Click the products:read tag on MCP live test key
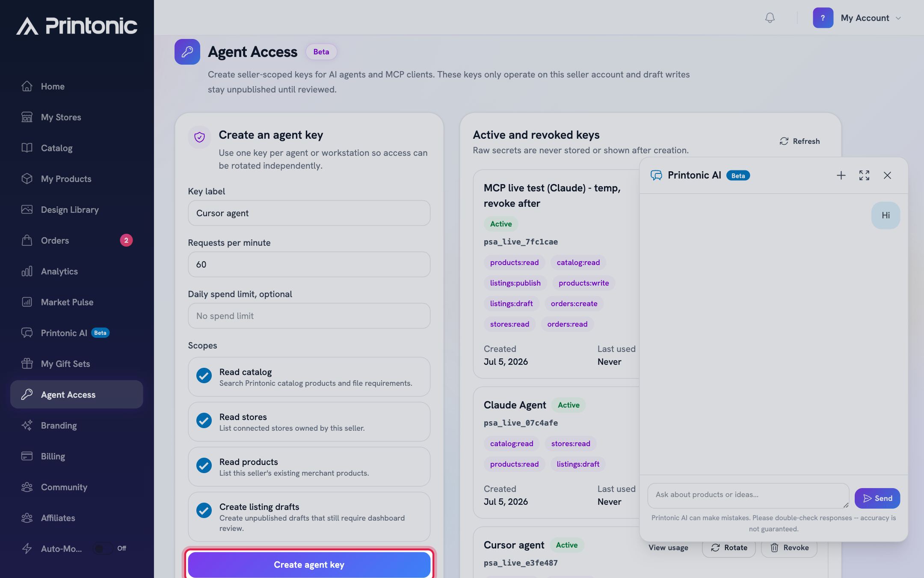This screenshot has height=578, width=924. [x=514, y=262]
